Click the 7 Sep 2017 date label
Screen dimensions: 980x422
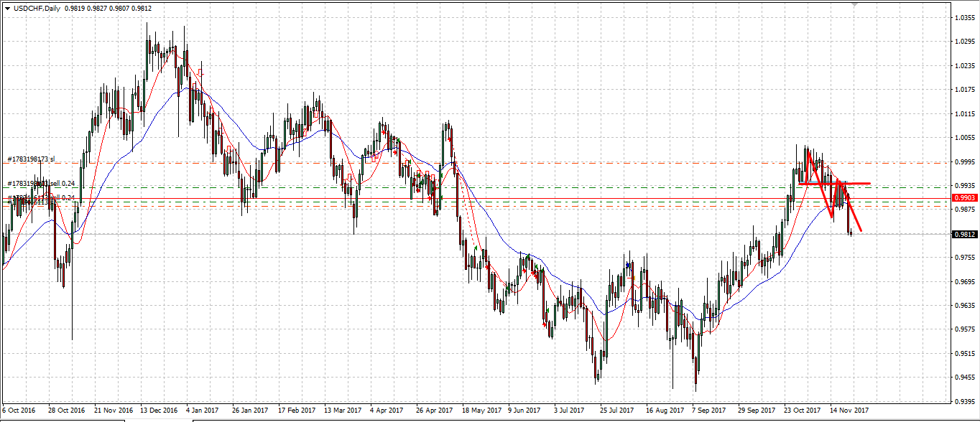[x=709, y=411]
